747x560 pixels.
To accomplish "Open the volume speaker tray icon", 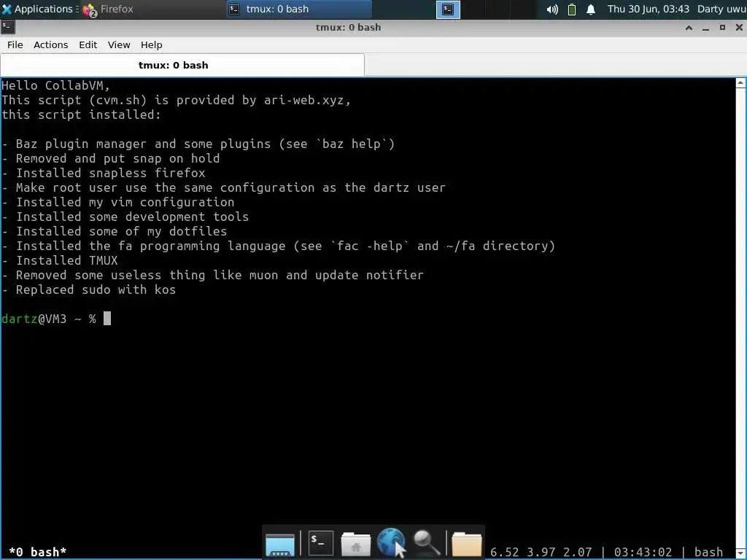I will coord(552,9).
